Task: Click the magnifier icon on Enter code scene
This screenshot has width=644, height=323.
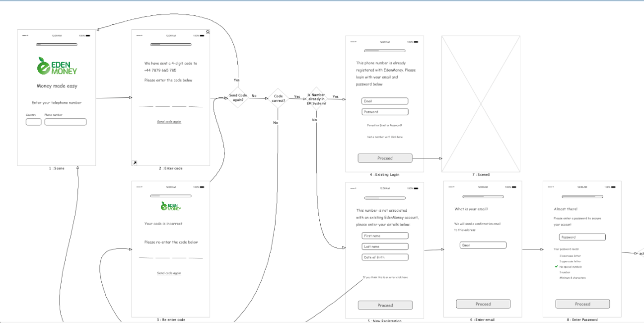Action: pos(208,32)
